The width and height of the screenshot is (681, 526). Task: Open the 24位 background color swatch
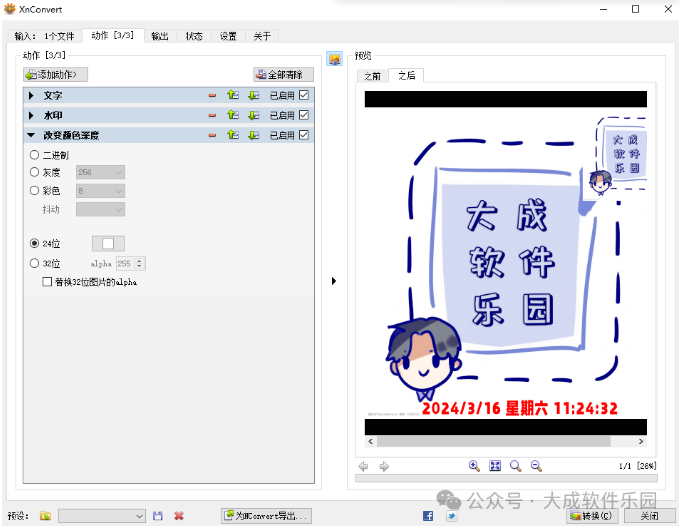tap(108, 244)
